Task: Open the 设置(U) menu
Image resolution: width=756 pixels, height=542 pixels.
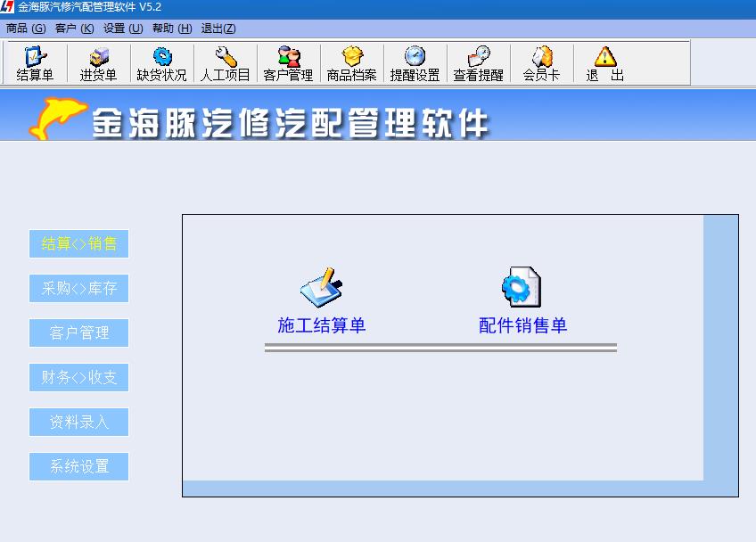Action: [x=123, y=29]
